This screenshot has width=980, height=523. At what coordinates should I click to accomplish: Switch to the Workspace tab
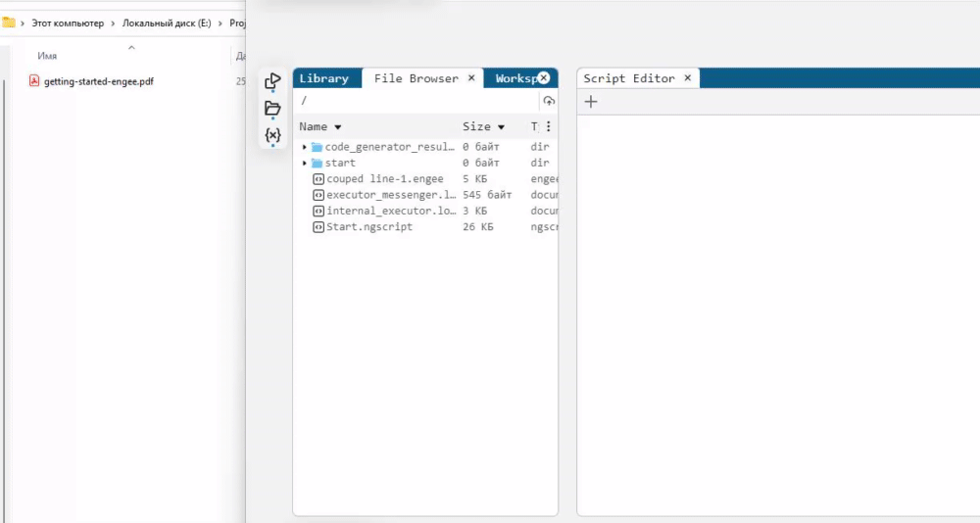tap(516, 78)
